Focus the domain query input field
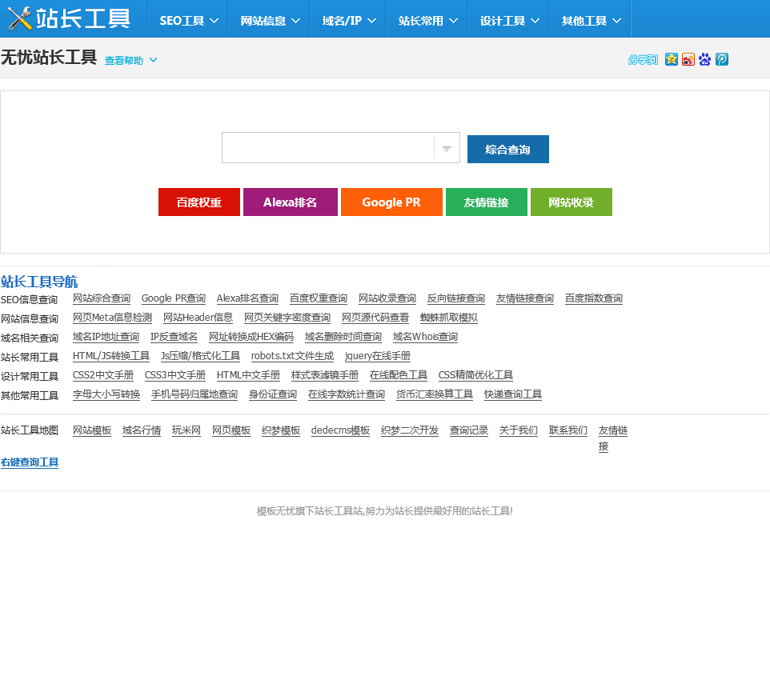This screenshot has width=770, height=700. coord(328,148)
